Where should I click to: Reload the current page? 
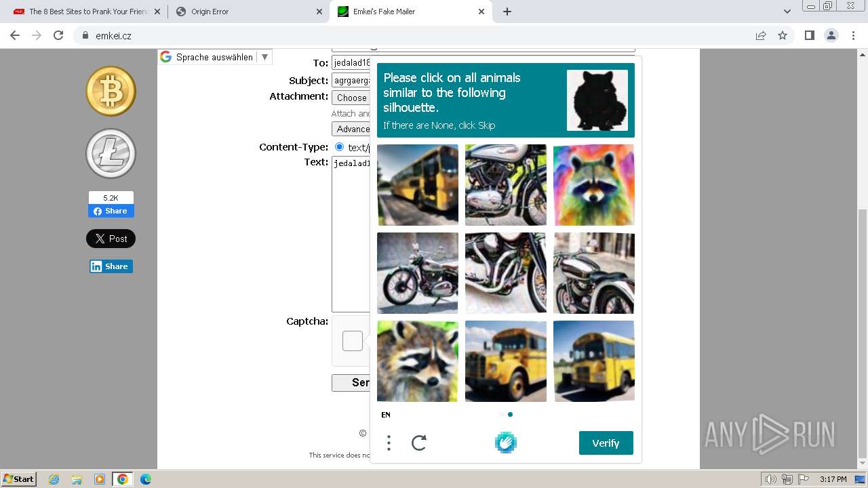(58, 35)
